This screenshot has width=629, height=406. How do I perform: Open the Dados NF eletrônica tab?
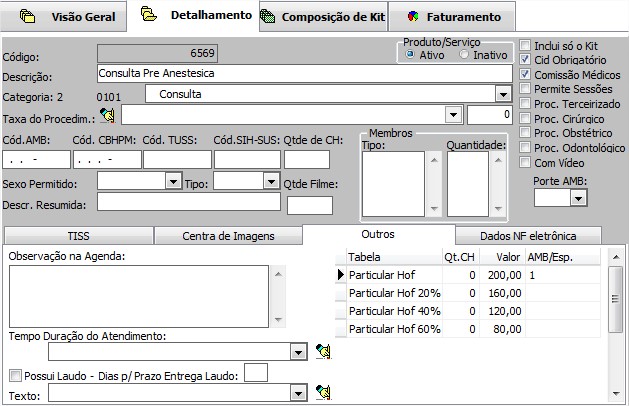click(x=528, y=236)
